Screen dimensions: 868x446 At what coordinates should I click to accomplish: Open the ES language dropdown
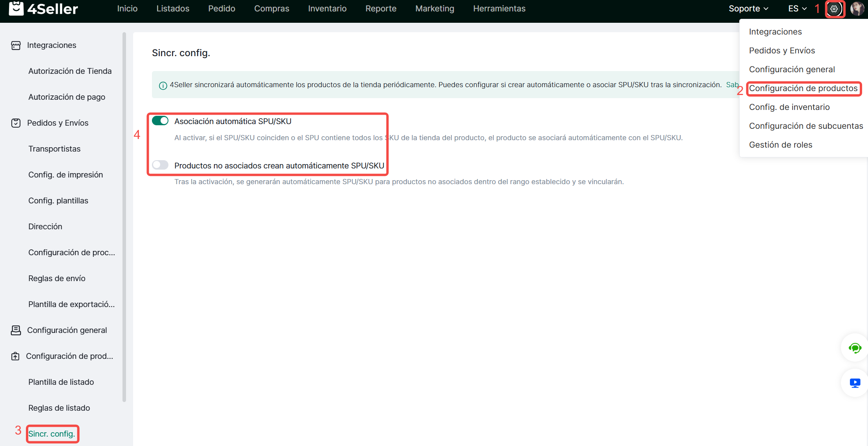click(797, 9)
